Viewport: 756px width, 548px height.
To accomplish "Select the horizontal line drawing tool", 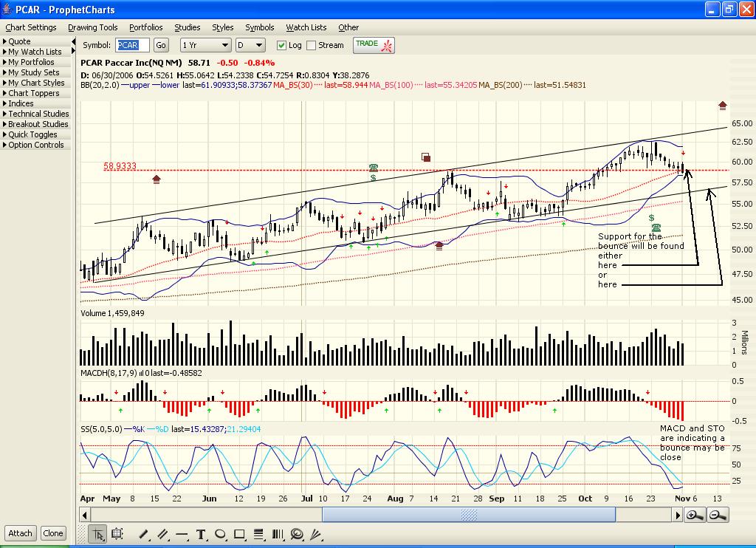I will click(x=182, y=535).
